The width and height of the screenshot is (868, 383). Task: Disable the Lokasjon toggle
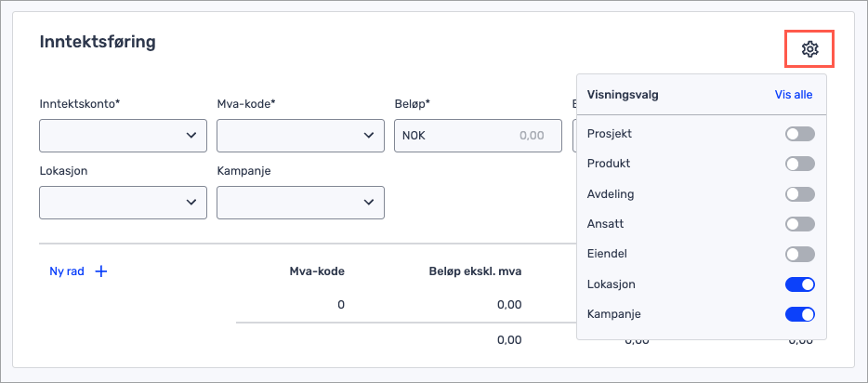(x=799, y=284)
